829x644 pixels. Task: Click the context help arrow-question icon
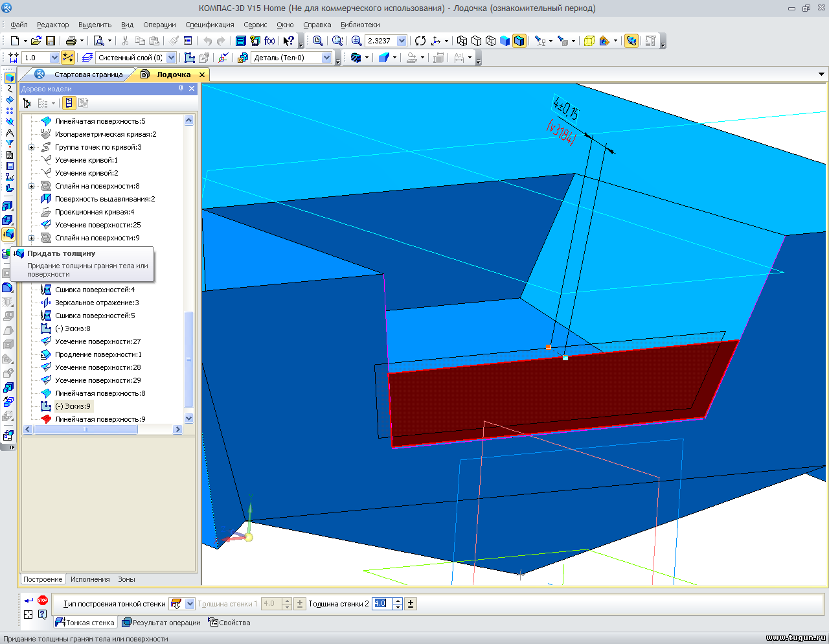point(289,41)
